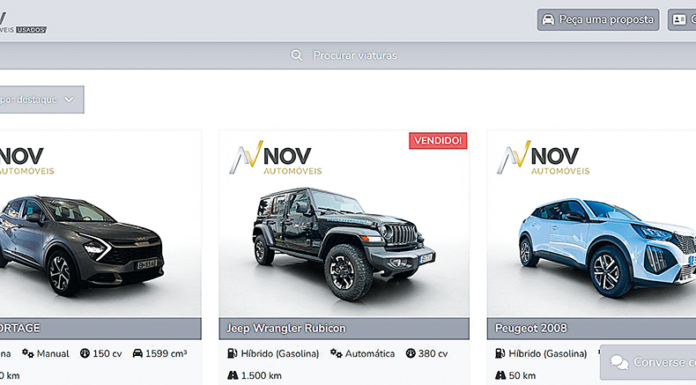This screenshot has width=696, height=385.
Task: Open the grey Sportage car photo
Action: [x=100, y=223]
